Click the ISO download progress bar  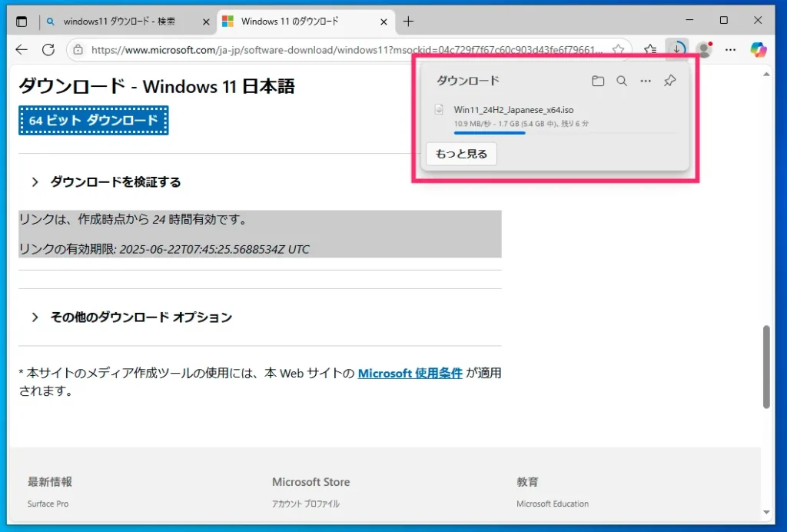pos(565,133)
